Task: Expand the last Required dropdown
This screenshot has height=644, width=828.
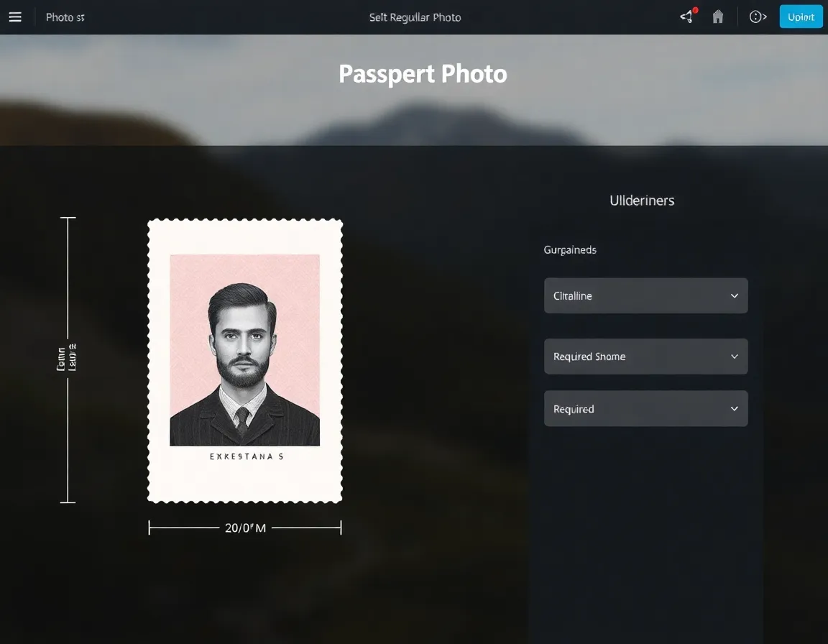Action: click(x=645, y=409)
